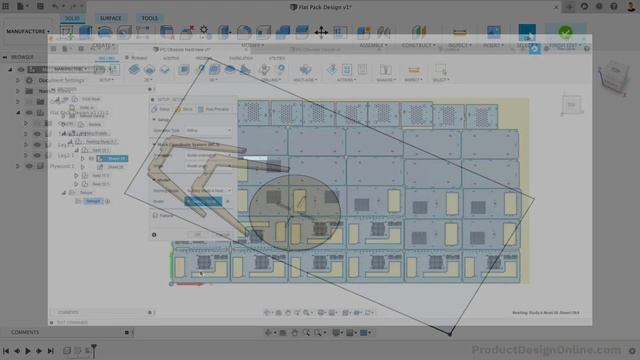
Task: Click the ViewCube in back window
Action: 613,78
